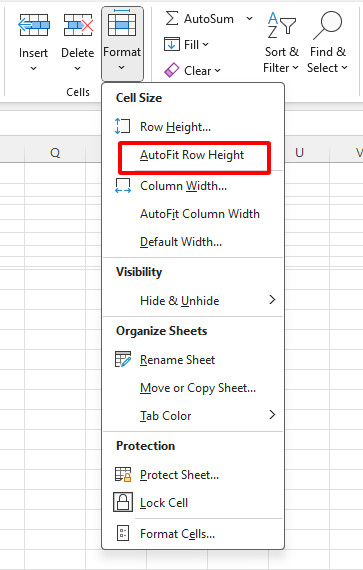Click the Fill down-arrow icon
363x570 pixels.
pos(172,45)
